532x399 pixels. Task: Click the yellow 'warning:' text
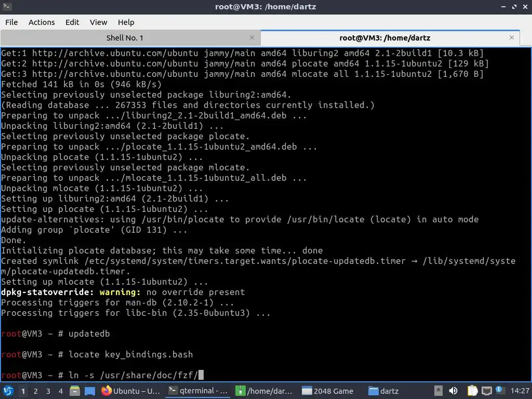click(x=120, y=292)
